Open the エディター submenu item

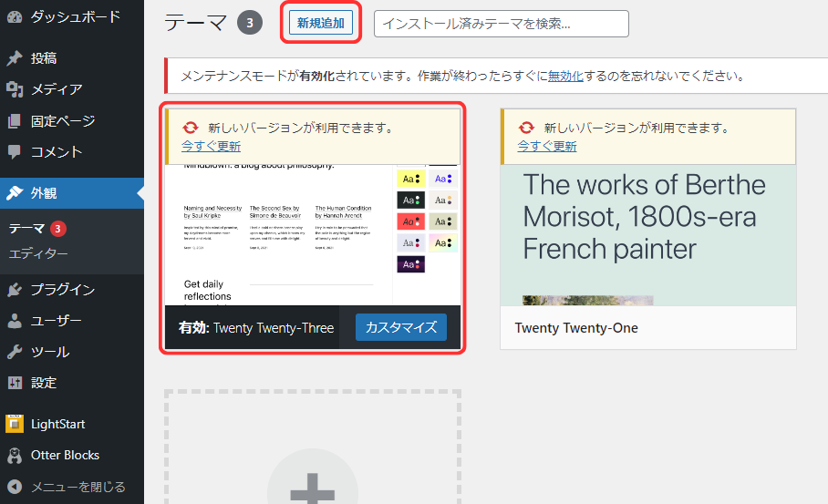(x=38, y=254)
